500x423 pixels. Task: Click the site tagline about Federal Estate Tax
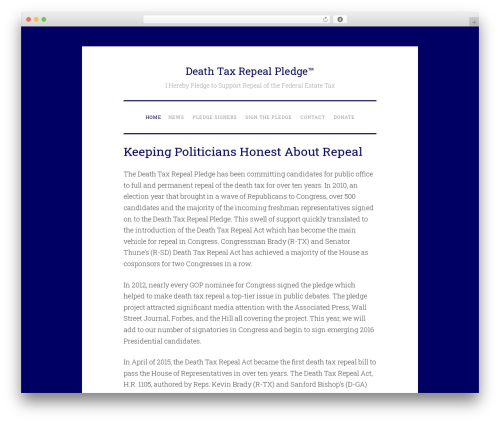coord(250,86)
